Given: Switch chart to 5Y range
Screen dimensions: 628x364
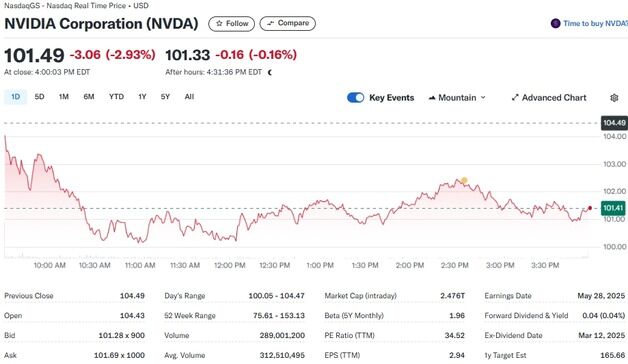Looking at the screenshot, I should [165, 97].
